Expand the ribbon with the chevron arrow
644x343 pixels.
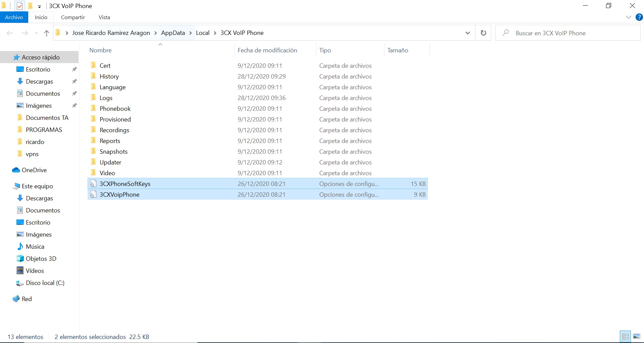pyautogui.click(x=628, y=17)
